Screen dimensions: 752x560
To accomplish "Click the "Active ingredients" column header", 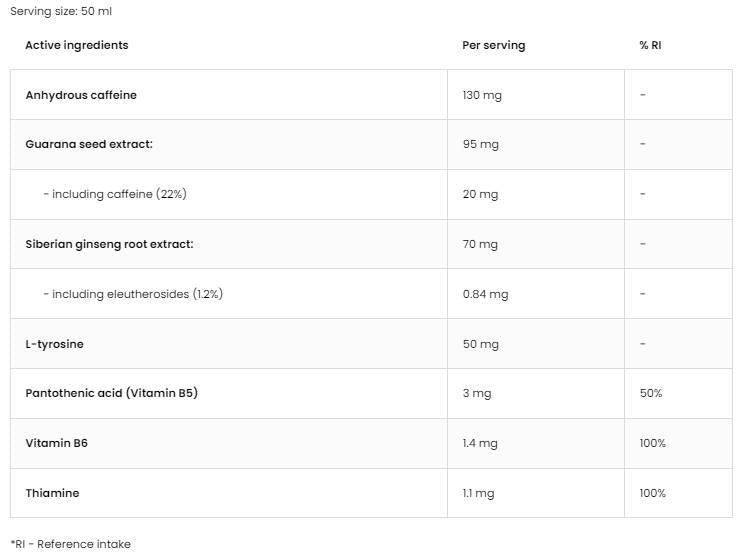I will (77, 45).
